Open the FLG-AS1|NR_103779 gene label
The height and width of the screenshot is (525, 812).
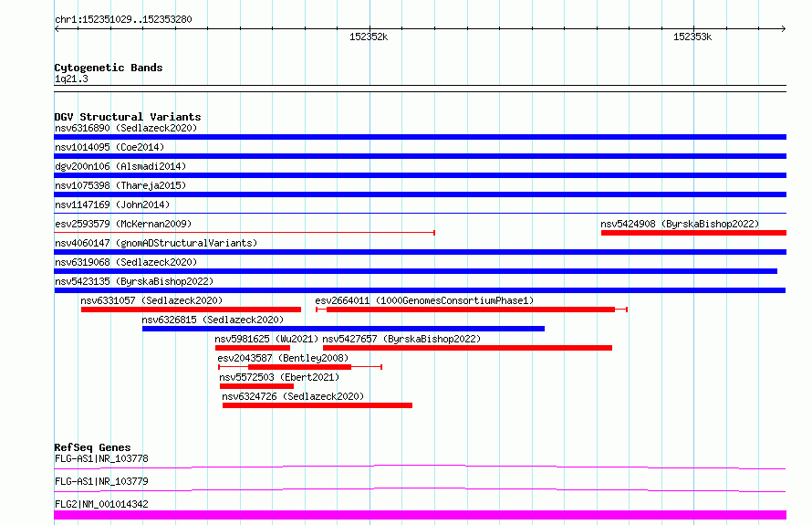pyautogui.click(x=101, y=481)
